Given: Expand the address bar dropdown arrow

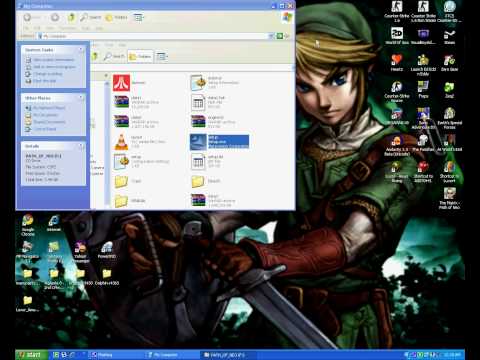Looking at the screenshot, I should (272, 36).
